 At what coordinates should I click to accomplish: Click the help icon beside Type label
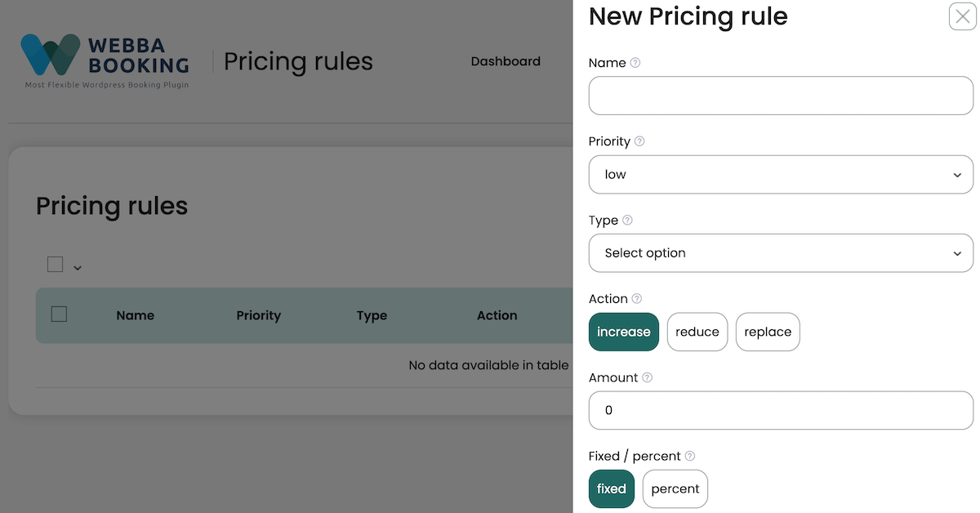(x=627, y=220)
